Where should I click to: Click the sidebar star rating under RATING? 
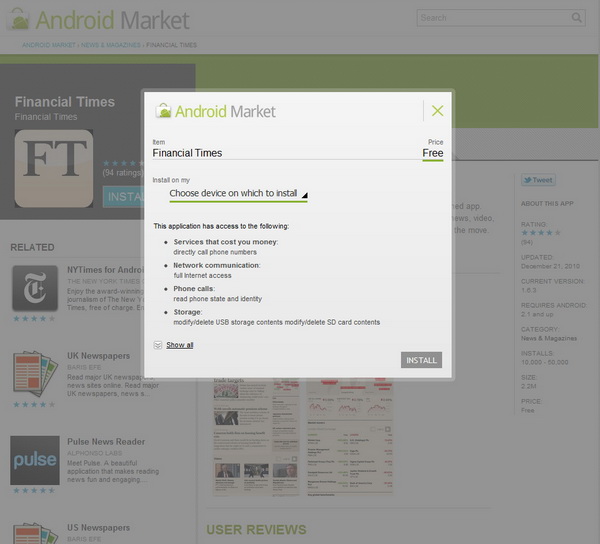pos(541,233)
